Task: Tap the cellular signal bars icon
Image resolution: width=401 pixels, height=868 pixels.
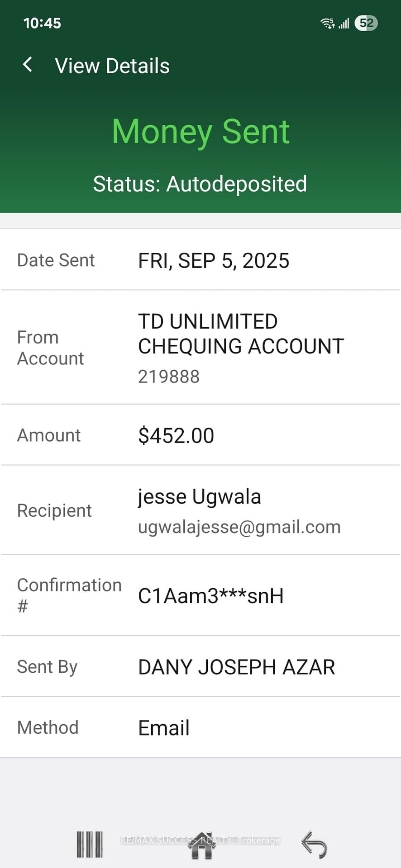Action: point(344,23)
